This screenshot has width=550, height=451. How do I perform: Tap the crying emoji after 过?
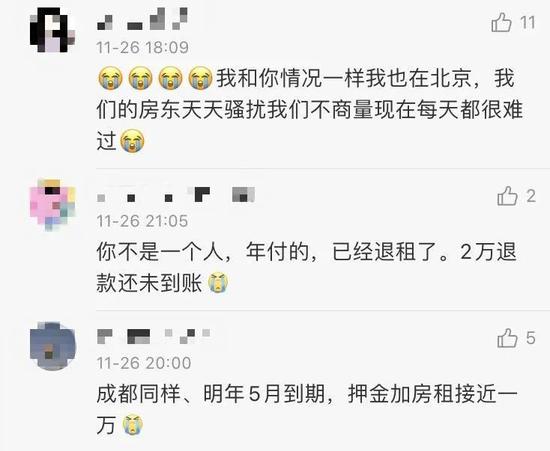[132, 140]
